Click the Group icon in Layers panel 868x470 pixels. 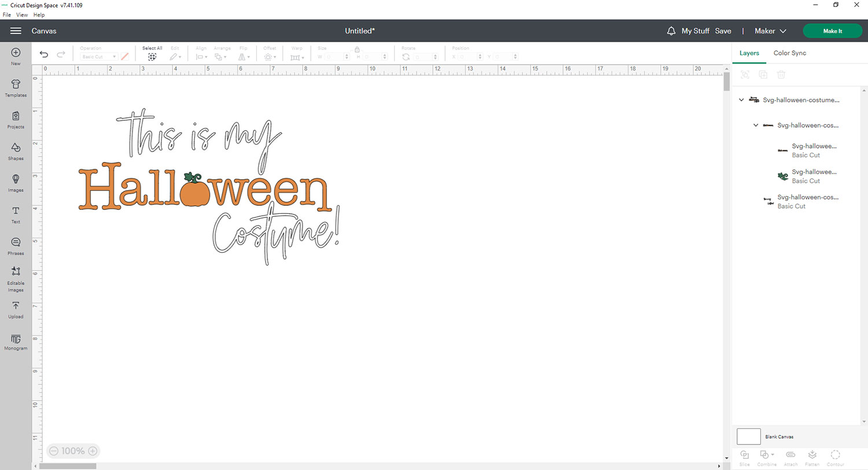click(x=745, y=75)
